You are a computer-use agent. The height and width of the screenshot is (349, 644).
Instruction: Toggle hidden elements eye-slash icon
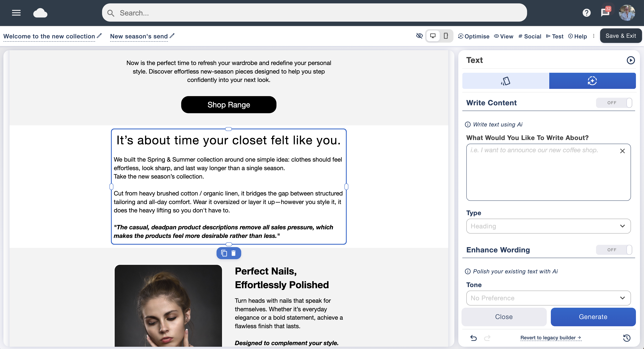point(419,36)
